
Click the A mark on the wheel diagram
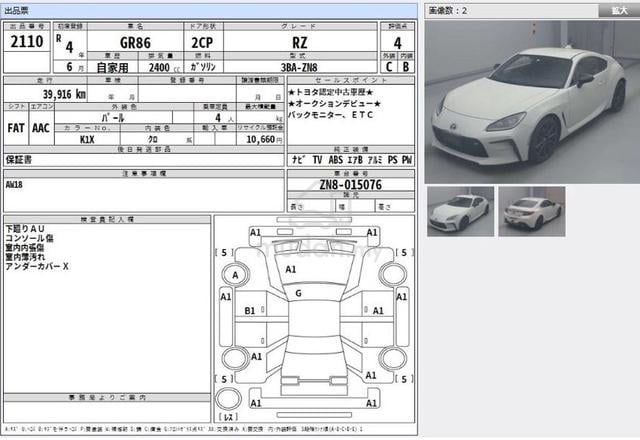tap(235, 275)
